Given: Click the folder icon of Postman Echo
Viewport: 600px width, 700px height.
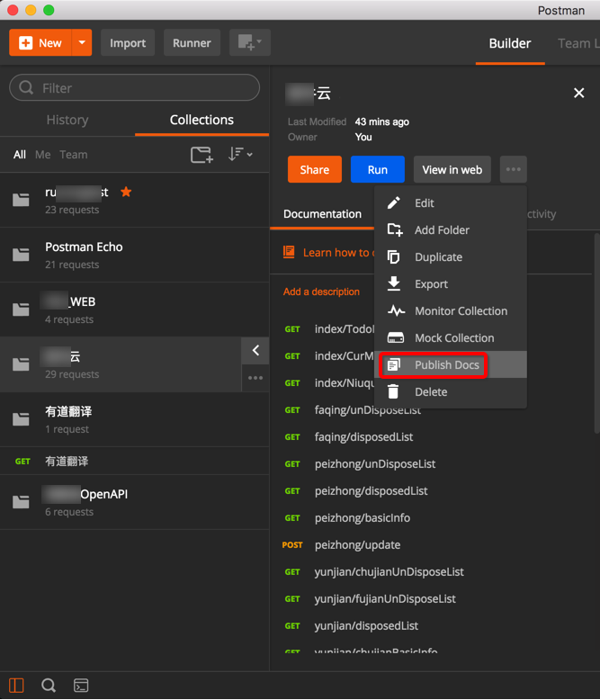Looking at the screenshot, I should pos(21,255).
